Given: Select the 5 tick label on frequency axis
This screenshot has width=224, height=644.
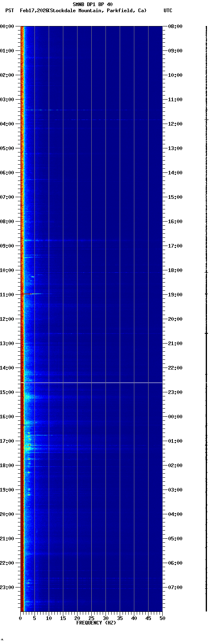Looking at the screenshot, I should [34, 618].
